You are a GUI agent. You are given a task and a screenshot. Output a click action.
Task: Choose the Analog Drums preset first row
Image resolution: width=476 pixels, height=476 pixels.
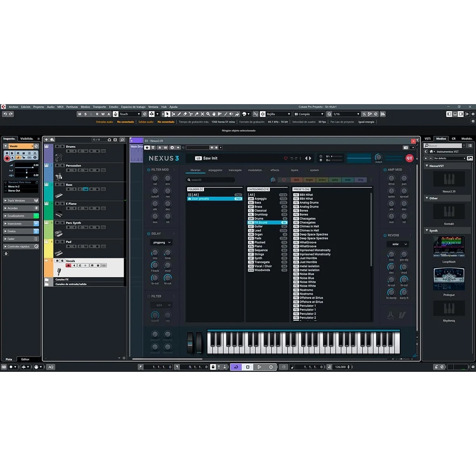pyautogui.click(x=309, y=203)
